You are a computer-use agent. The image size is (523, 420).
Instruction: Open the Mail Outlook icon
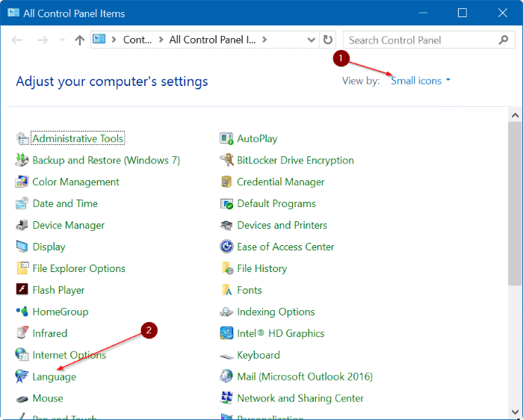226,377
